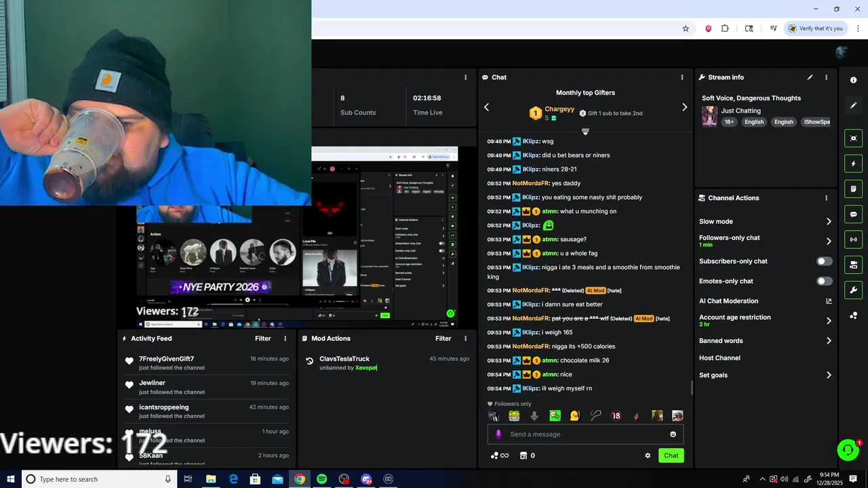Expand Slow mode options
The image size is (868, 488).
point(828,222)
